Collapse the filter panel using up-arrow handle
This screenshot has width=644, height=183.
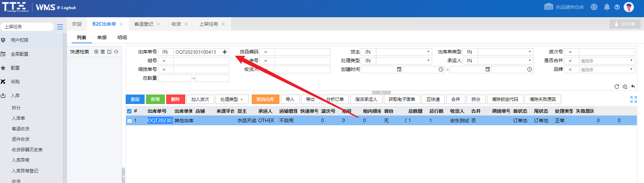point(381,92)
